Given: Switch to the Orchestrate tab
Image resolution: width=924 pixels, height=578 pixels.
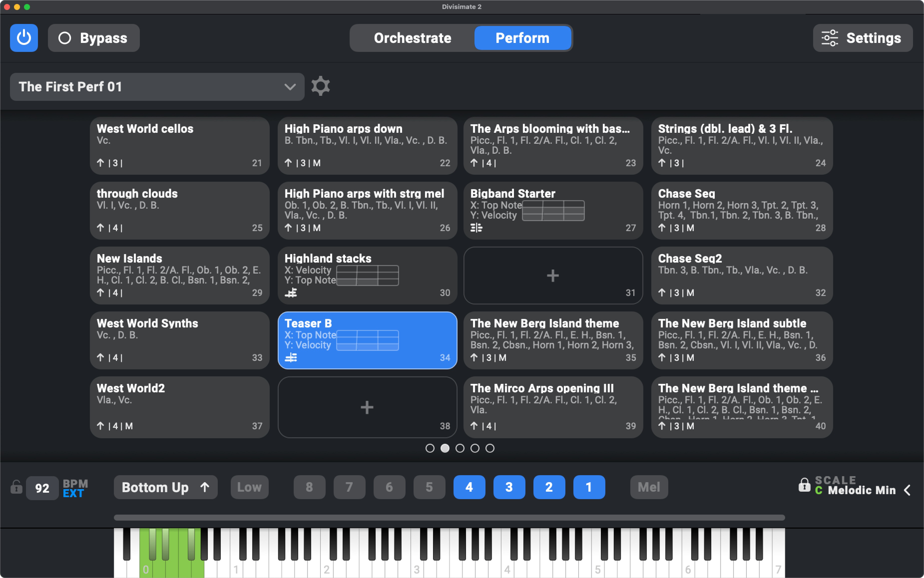Looking at the screenshot, I should point(413,38).
